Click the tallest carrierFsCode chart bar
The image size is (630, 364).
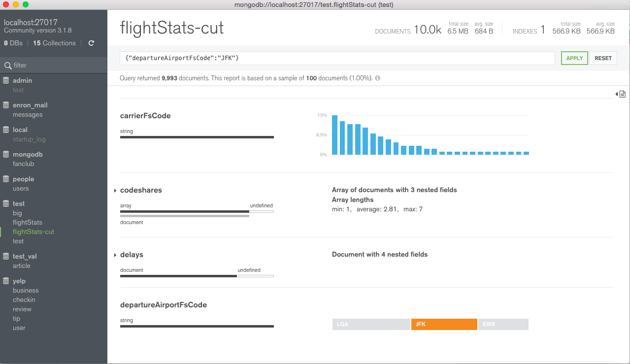coord(334,135)
